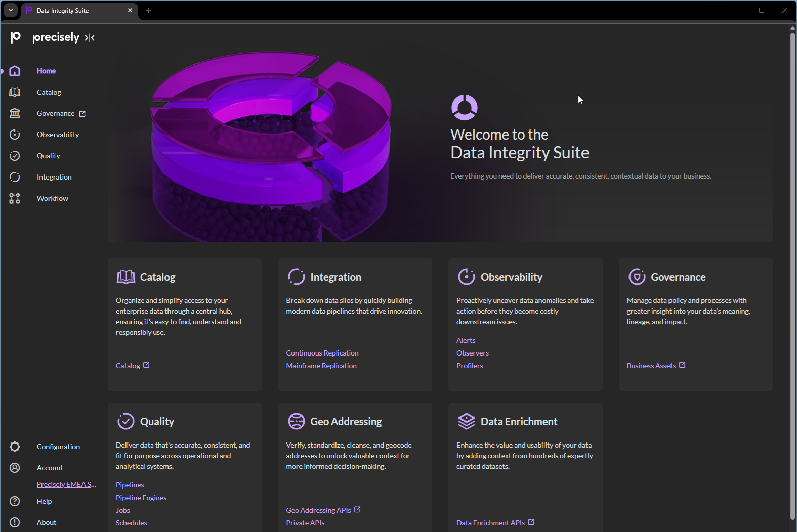797x532 pixels.
Task: Click the Precisely EMEA workspace link
Action: [66, 484]
